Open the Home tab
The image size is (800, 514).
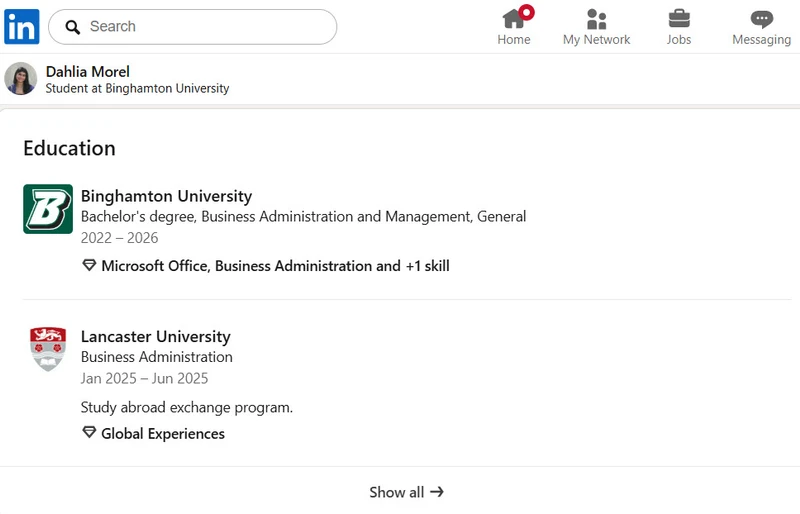514,27
